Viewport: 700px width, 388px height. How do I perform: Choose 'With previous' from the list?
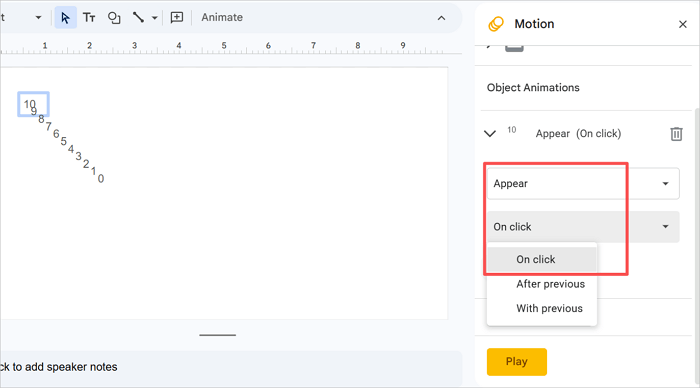pyautogui.click(x=542, y=309)
